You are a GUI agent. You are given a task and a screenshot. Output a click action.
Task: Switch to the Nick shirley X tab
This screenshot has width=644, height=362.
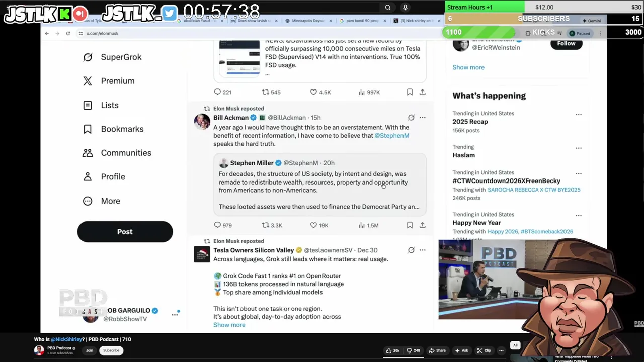click(417, 21)
